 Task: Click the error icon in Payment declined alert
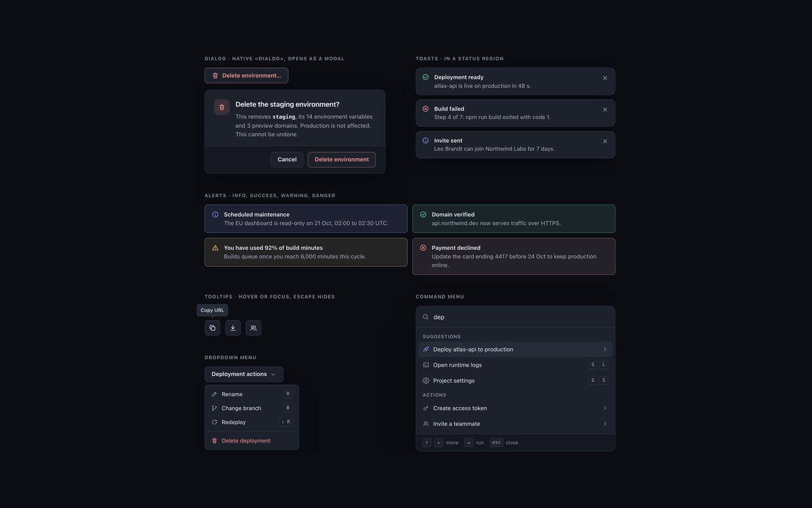coord(423,248)
